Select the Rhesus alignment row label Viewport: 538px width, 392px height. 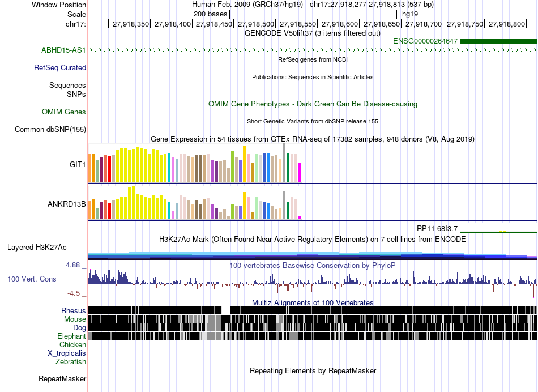74,310
